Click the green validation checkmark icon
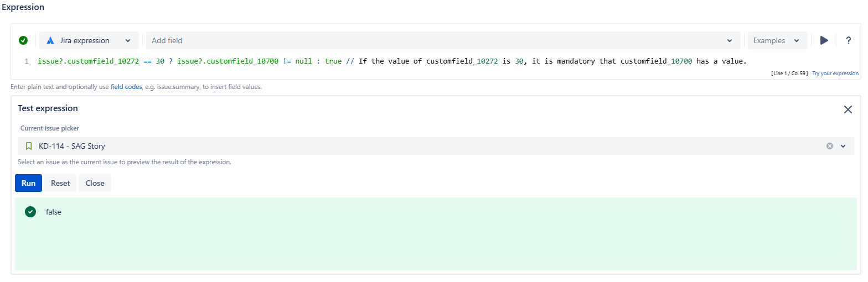Screen dimensions: 868x282 pos(23,40)
